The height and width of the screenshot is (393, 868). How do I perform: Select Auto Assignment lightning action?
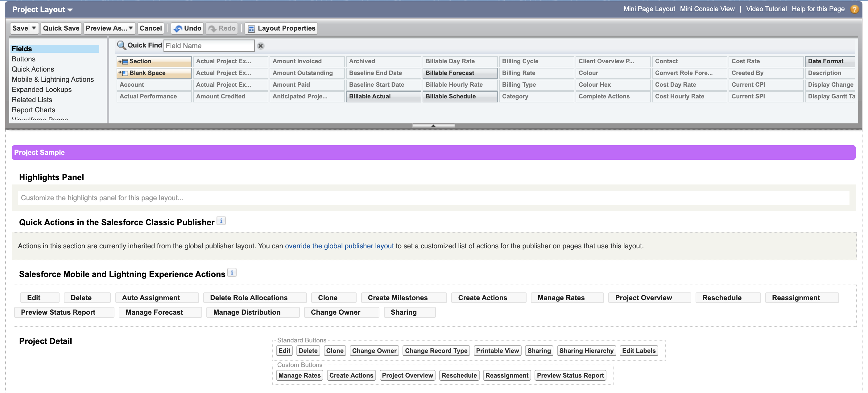(x=157, y=298)
